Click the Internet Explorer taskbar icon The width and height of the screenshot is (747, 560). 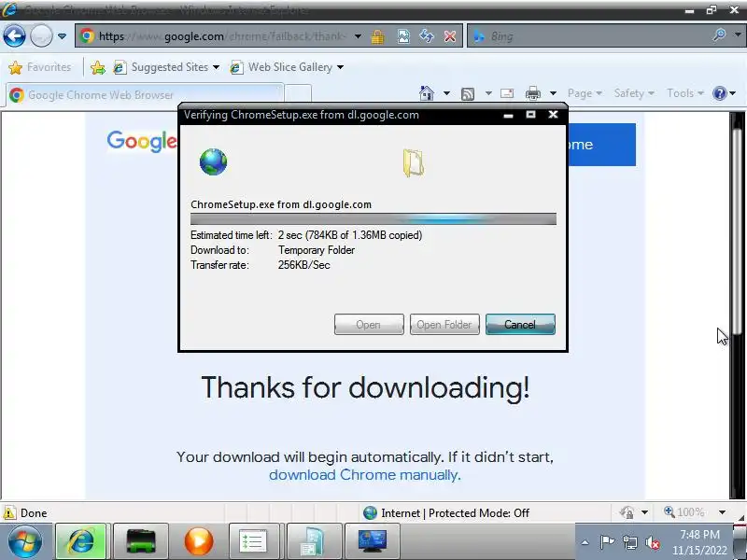coord(82,541)
